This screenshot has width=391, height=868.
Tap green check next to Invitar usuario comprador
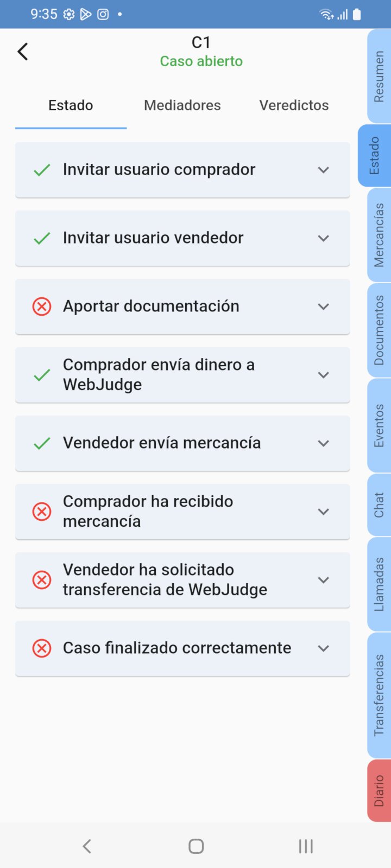tap(42, 170)
